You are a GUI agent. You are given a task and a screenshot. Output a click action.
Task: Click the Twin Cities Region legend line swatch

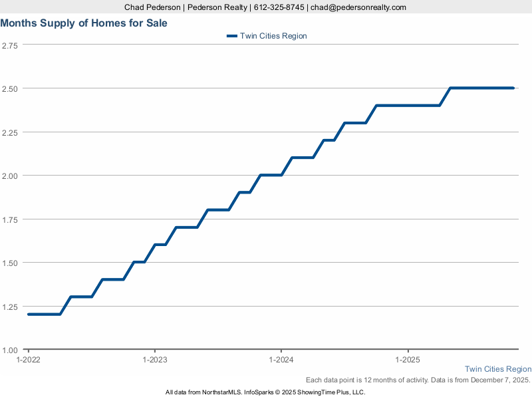point(231,36)
